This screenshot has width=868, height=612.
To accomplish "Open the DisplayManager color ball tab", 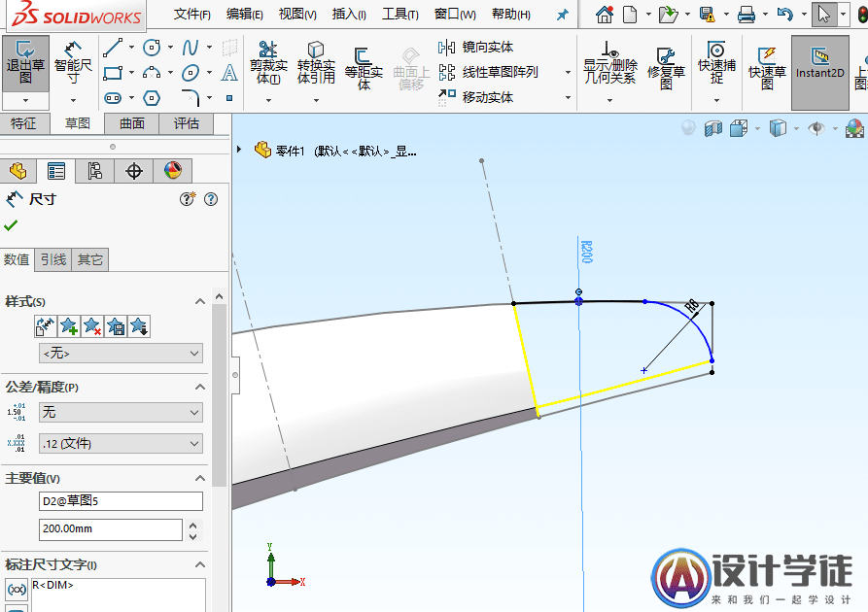I will click(173, 171).
